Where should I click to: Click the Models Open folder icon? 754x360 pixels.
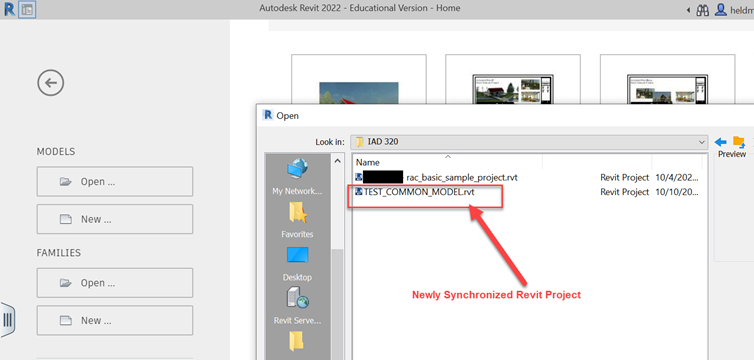coord(65,182)
